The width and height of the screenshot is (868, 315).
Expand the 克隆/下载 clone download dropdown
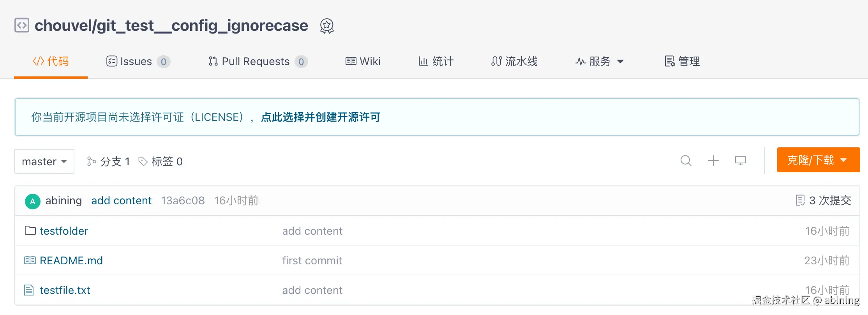tap(818, 160)
